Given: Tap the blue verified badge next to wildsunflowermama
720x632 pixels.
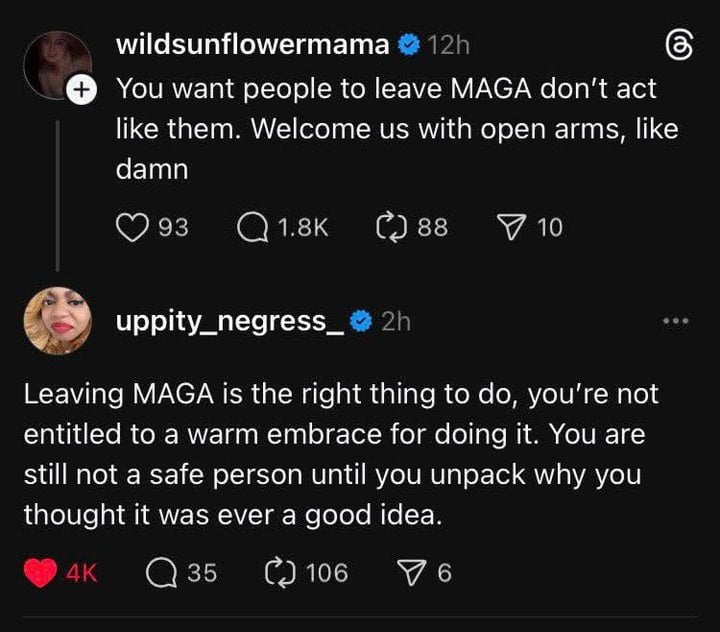Looking at the screenshot, I should (408, 44).
